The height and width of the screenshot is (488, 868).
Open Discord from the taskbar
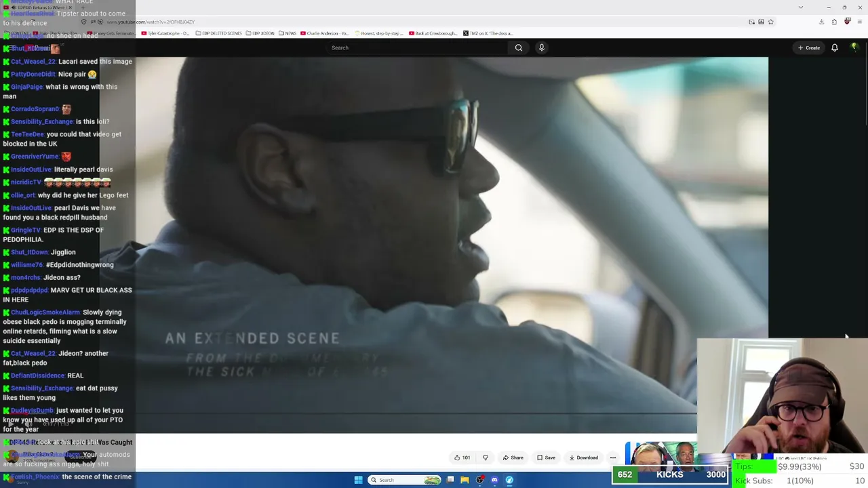[x=494, y=480]
